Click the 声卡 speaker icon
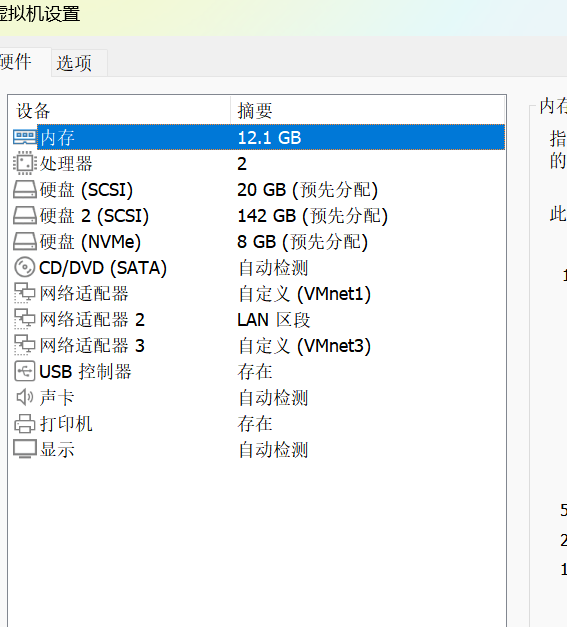This screenshot has height=627, width=567. coord(25,397)
